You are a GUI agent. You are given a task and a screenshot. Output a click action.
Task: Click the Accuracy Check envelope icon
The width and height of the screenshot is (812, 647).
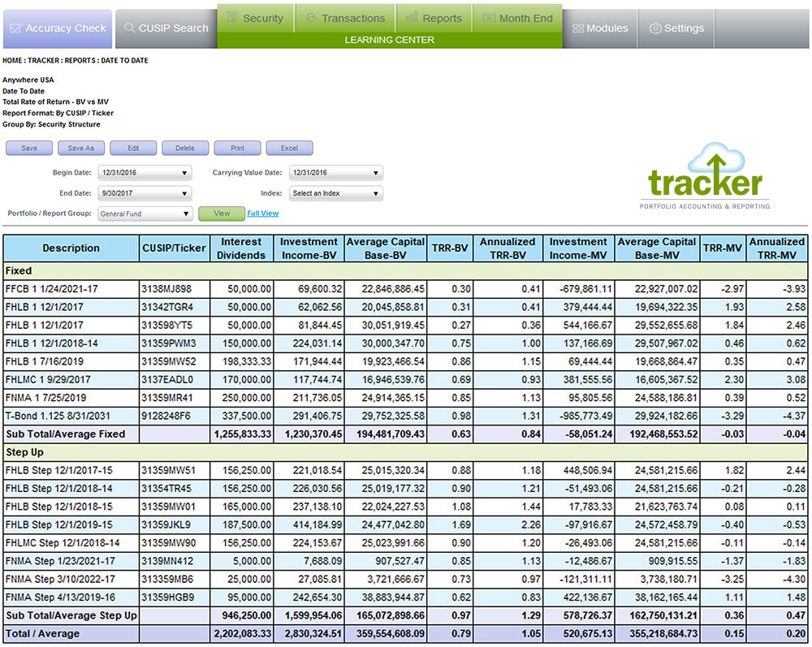15,28
